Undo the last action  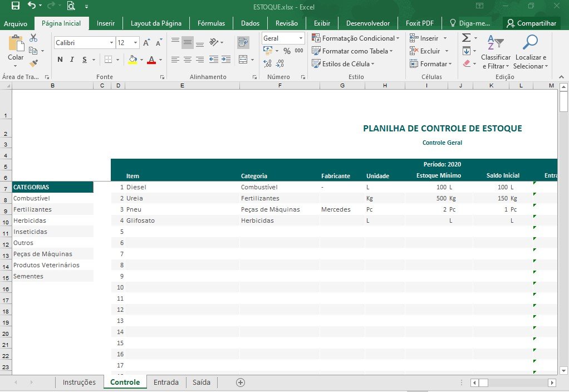coord(32,6)
